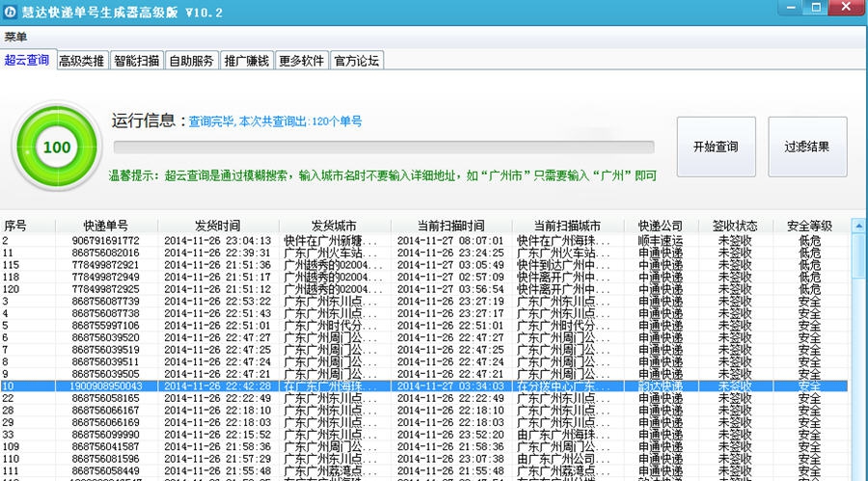Open the 官方论坛 tab

(357, 61)
